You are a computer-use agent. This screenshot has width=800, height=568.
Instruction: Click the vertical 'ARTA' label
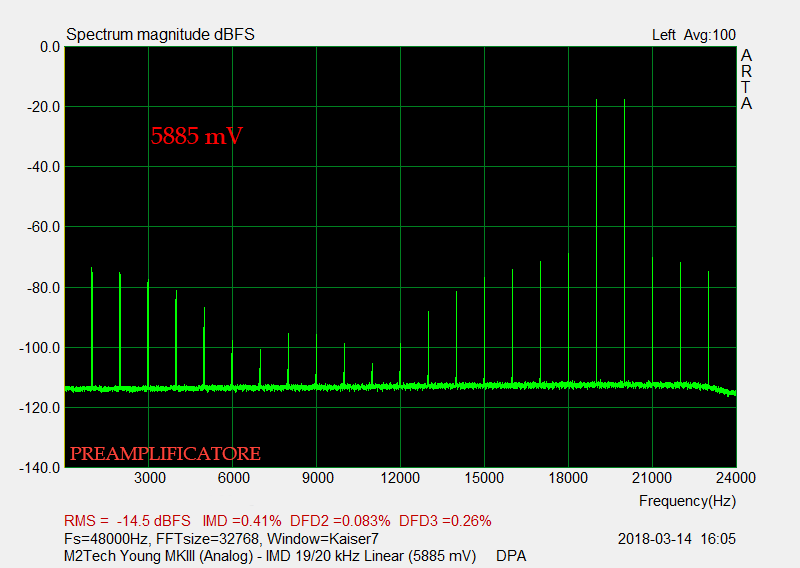point(746,79)
